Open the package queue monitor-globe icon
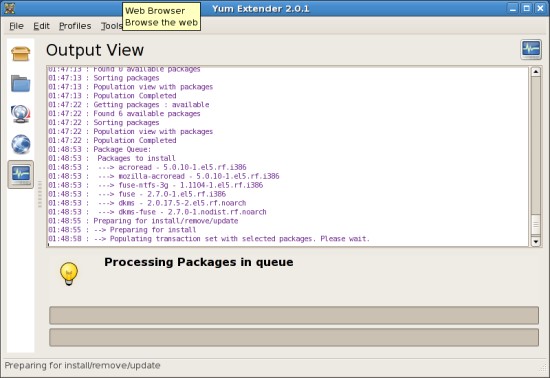This screenshot has height=378, width=550. tap(20, 114)
